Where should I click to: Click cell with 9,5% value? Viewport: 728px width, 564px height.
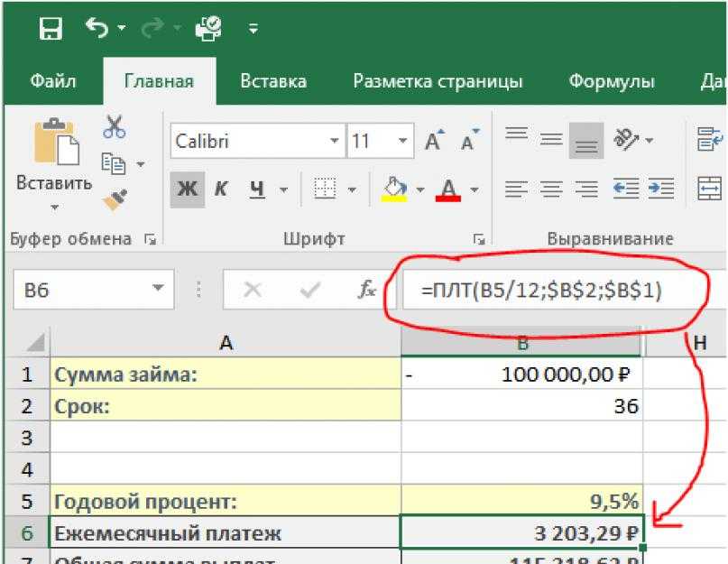coord(522,501)
